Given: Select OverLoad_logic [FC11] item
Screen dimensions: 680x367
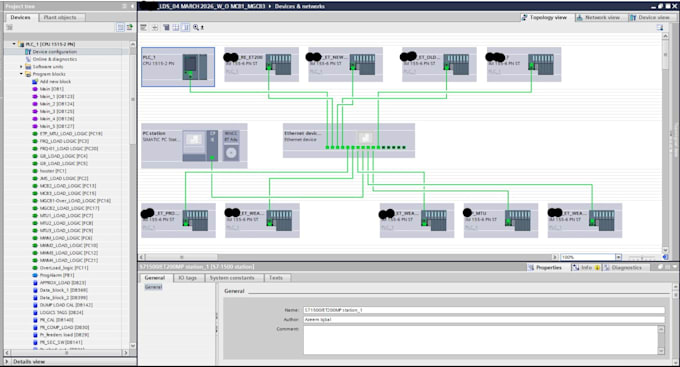Looking at the screenshot, I should pos(64,268).
